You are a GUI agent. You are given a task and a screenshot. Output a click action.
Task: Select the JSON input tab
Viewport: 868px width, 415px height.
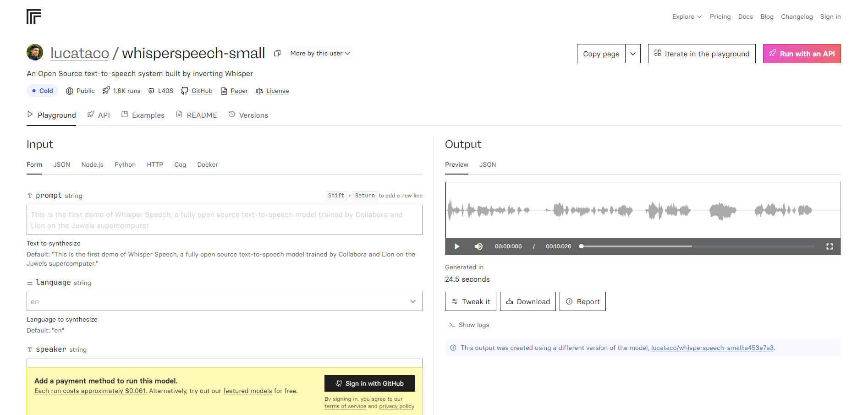[x=61, y=164]
